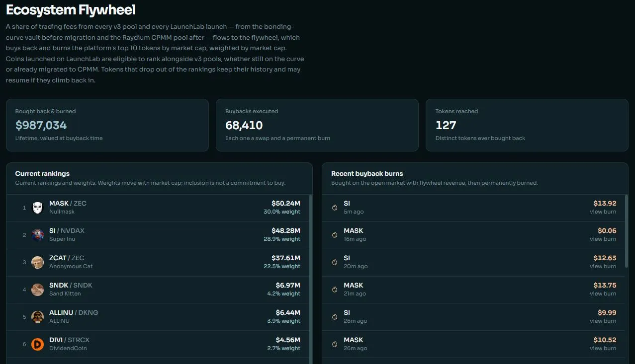Image resolution: width=635 pixels, height=364 pixels.
Task: Select the 68,410 buybacks executed figure
Action: coord(244,125)
